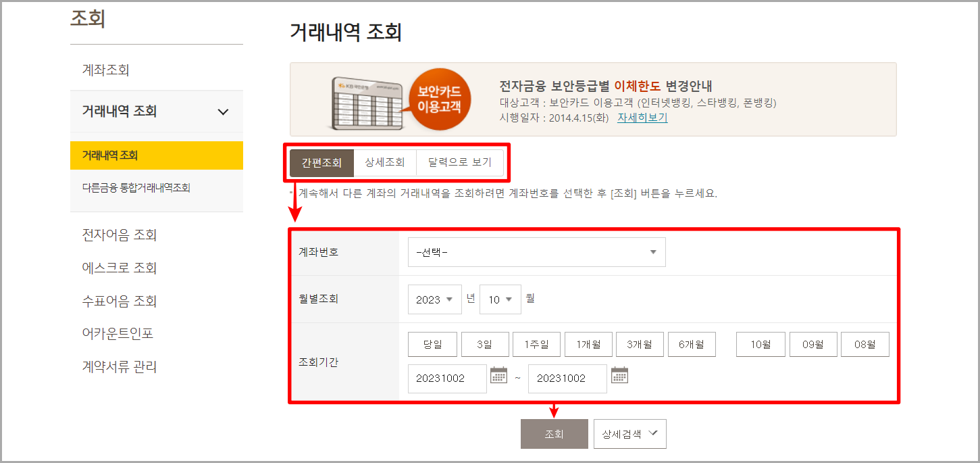Viewport: 980px width, 463px height.
Task: Select the 당일 period button
Action: pos(432,343)
